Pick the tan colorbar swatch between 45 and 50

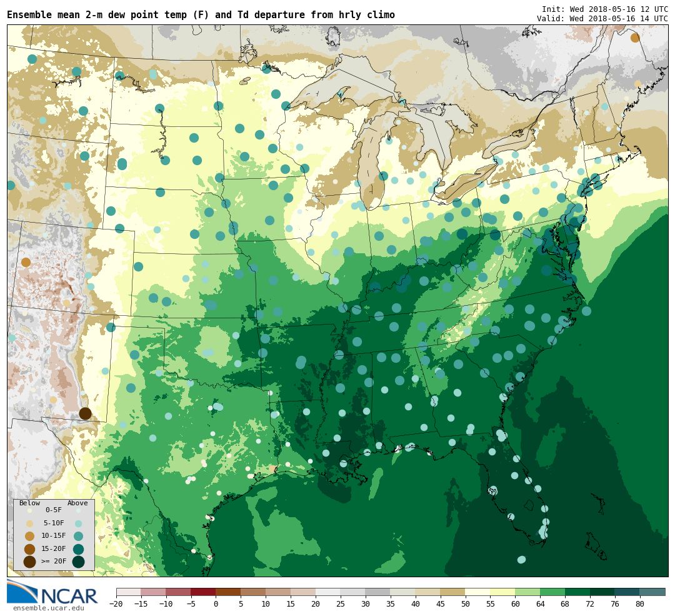pos(453,592)
